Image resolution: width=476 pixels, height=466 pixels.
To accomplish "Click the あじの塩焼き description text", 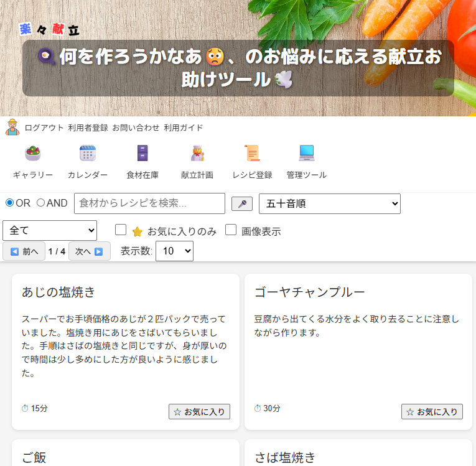I will point(124,346).
